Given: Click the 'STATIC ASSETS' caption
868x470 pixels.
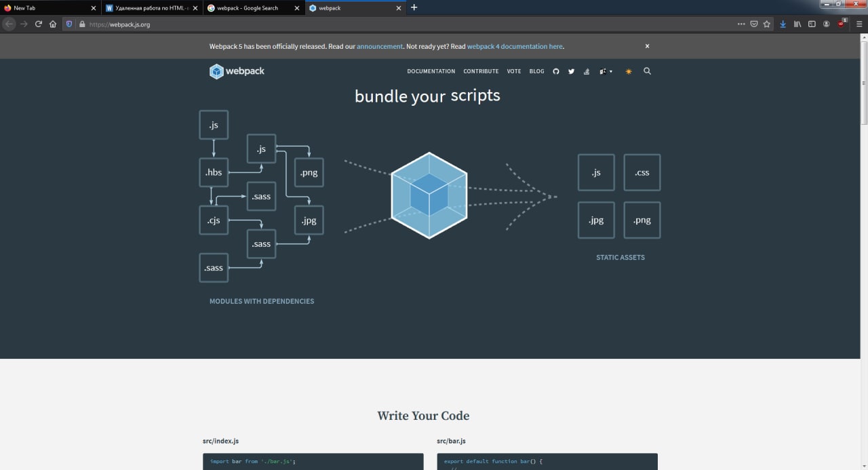Looking at the screenshot, I should pos(620,257).
